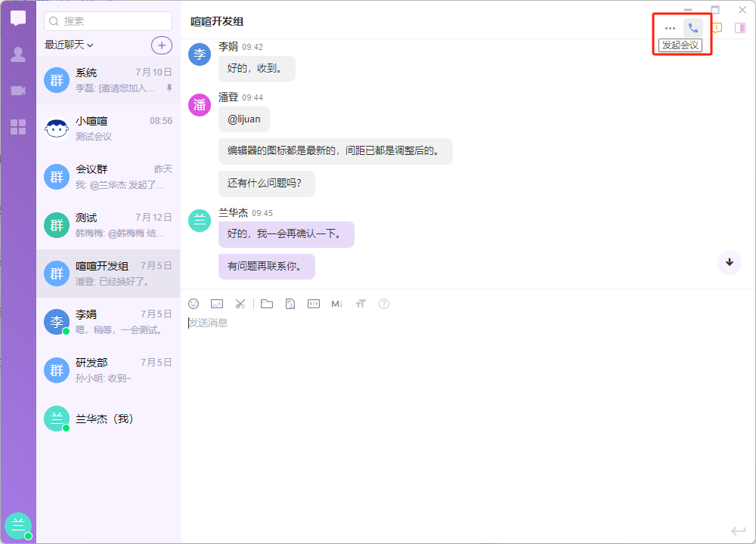Image resolution: width=756 pixels, height=544 pixels.
Task: Open the emoji picker
Action: (x=194, y=304)
